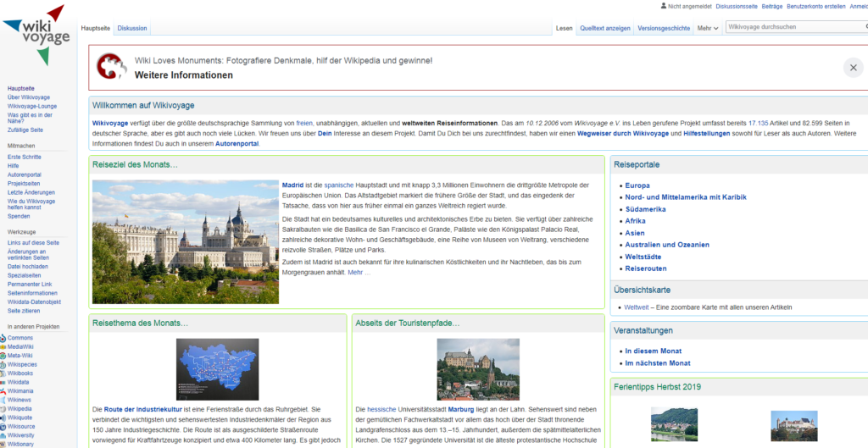The image size is (868, 448).
Task: Dismiss the Wiki Loves Monuments banner
Action: (853, 68)
